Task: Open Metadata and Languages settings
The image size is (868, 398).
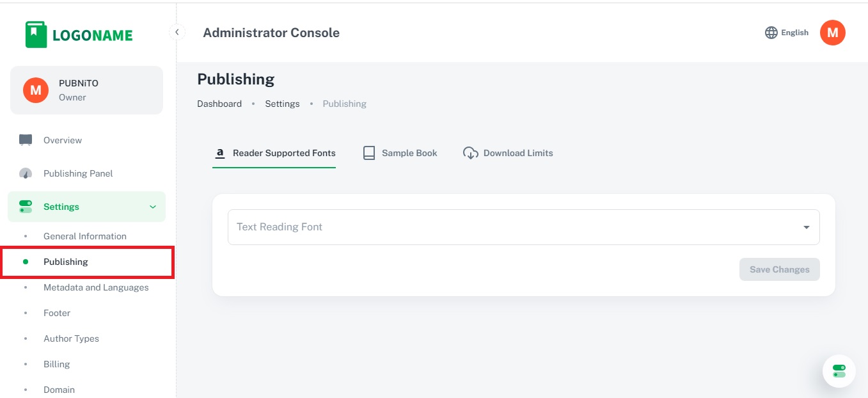Action: [x=96, y=287]
